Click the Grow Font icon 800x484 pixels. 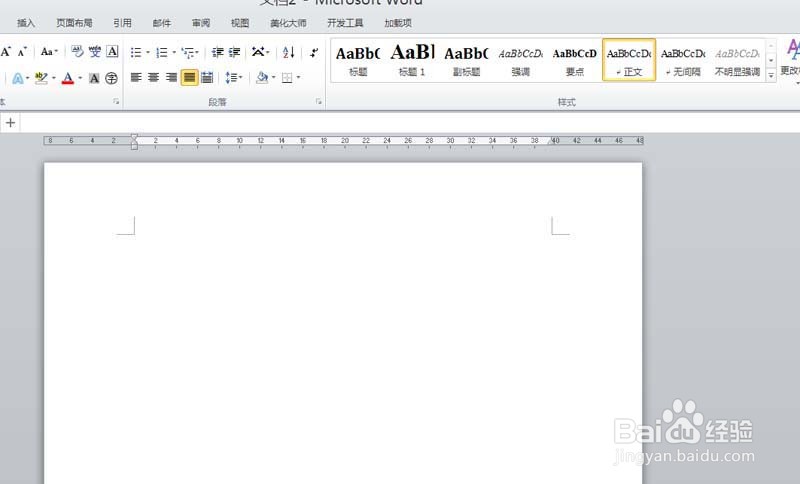[6, 52]
